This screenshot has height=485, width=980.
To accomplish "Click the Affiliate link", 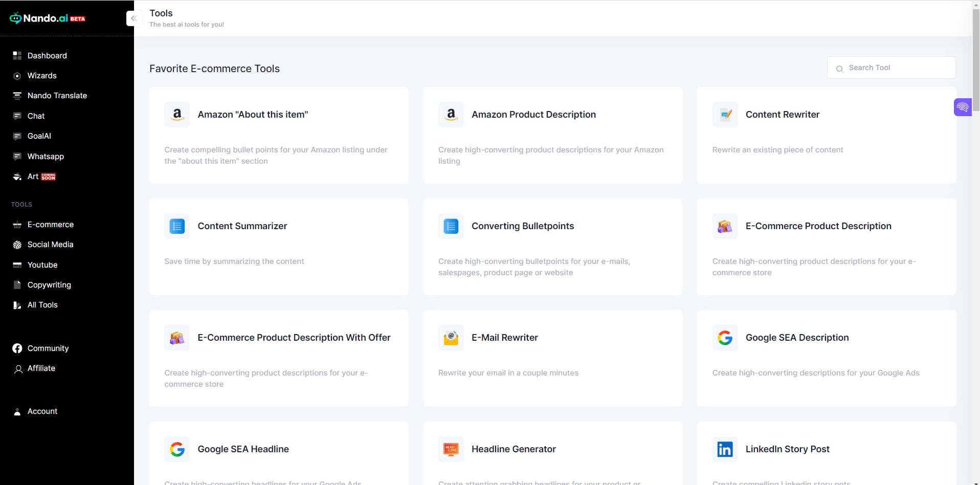I will point(41,368).
